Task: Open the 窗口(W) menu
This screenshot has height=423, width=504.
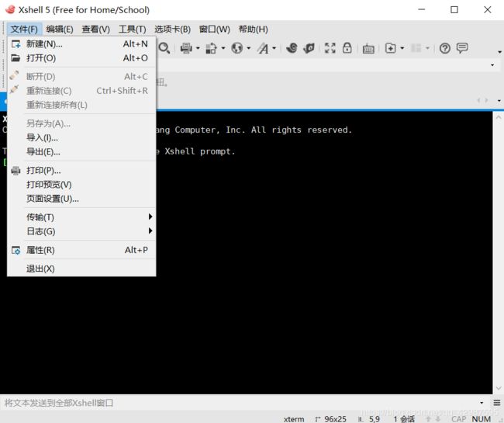Action: (214, 29)
